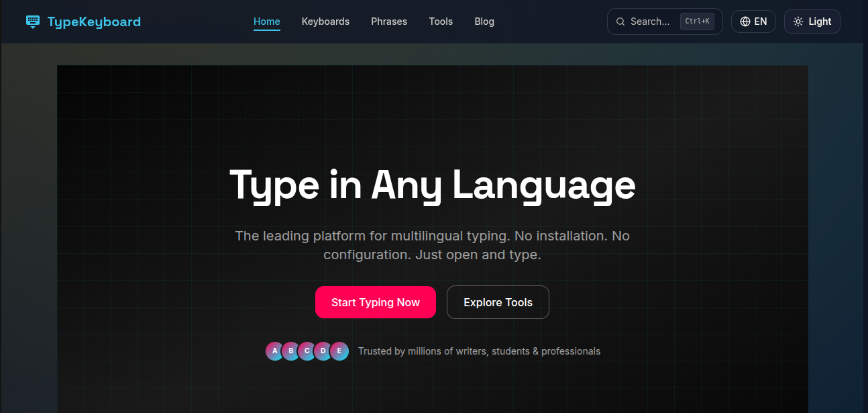Screen dimensions: 868x413
Task: Open the Home nav item
Action: (267, 21)
